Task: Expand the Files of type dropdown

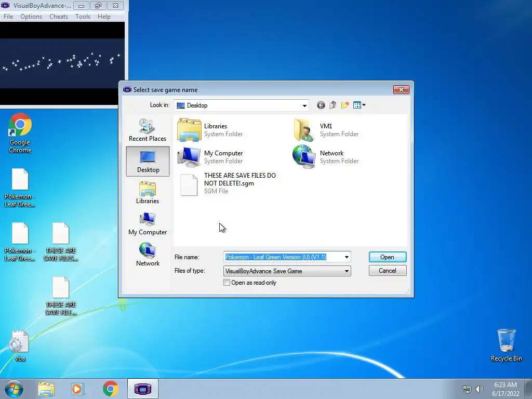Action: click(x=347, y=271)
